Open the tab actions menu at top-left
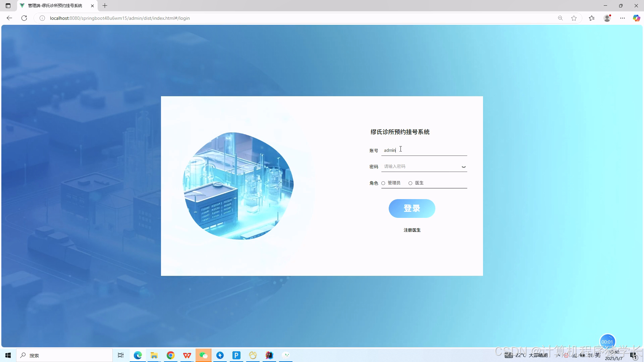The image size is (644, 362). 7,6
